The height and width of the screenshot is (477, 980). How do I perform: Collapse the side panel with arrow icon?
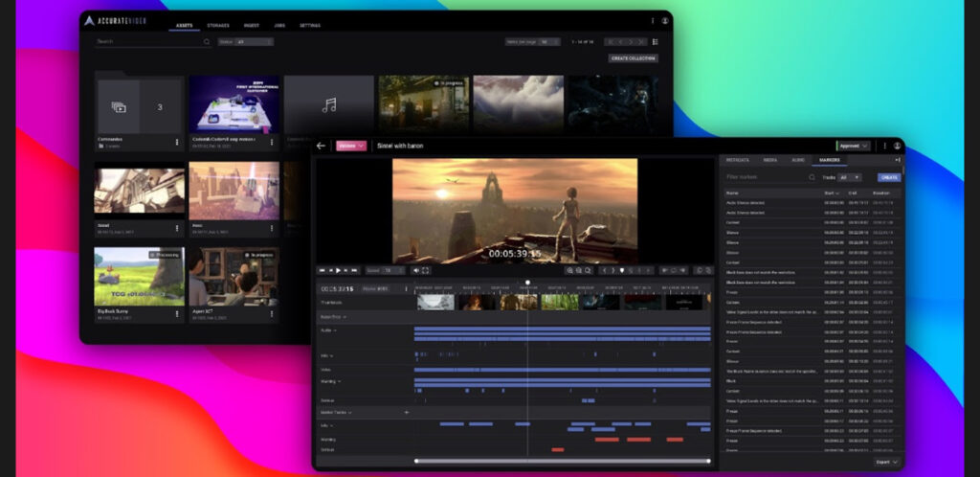tap(898, 160)
